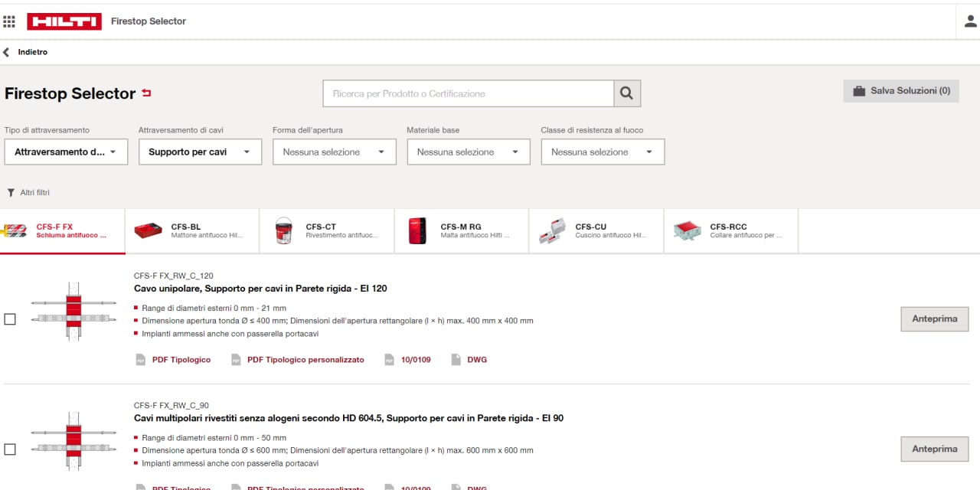Click the Hilti logo
This screenshot has height=490, width=980.
point(64,21)
